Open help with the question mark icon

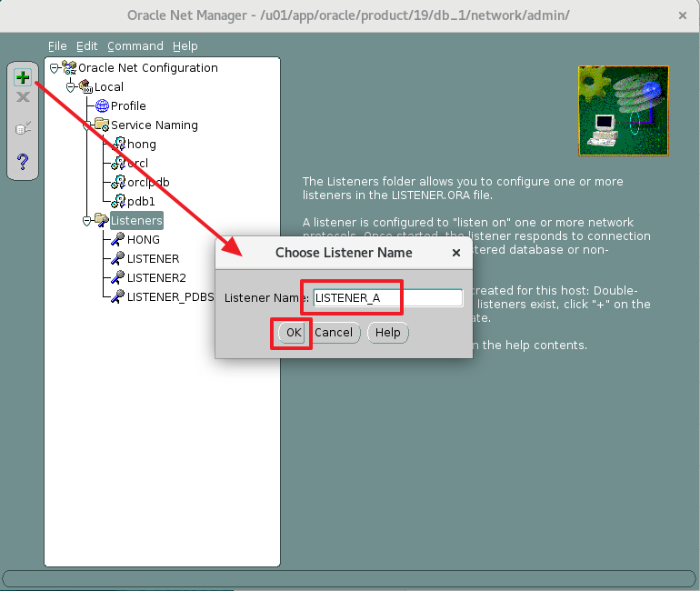[x=23, y=161]
